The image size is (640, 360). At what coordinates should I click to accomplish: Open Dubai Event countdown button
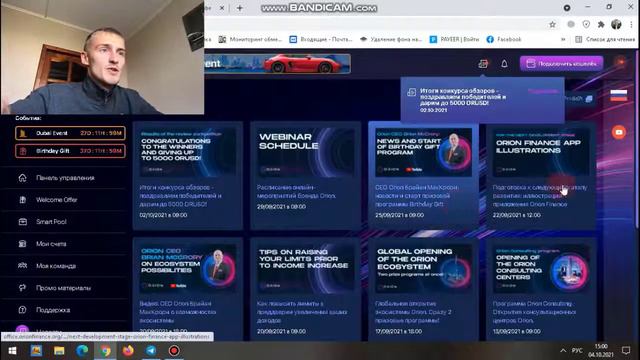[x=70, y=133]
